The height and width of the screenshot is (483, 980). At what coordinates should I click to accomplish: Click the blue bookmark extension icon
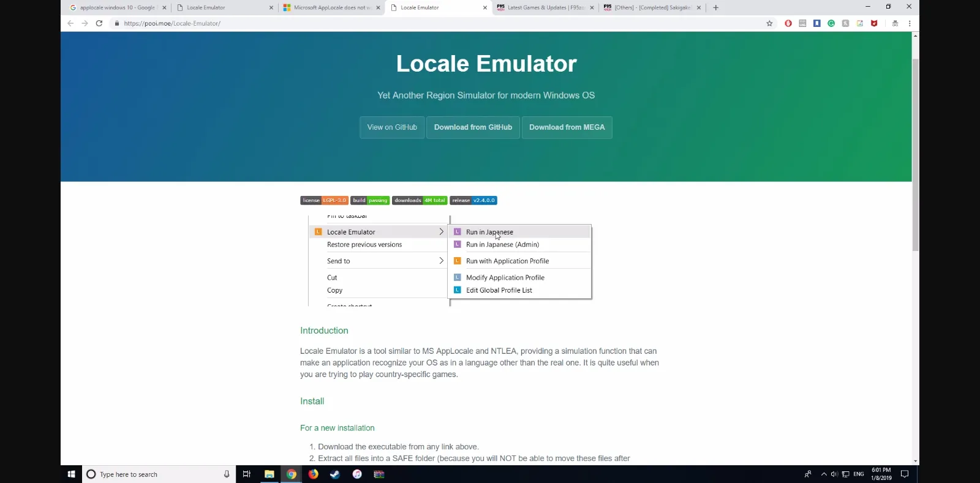click(x=817, y=23)
